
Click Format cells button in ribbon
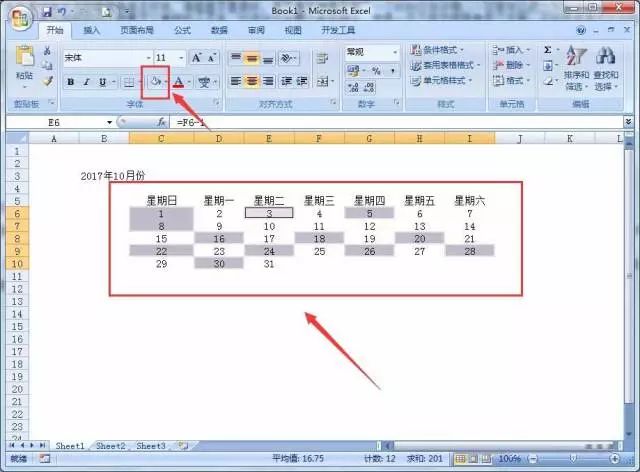point(511,80)
